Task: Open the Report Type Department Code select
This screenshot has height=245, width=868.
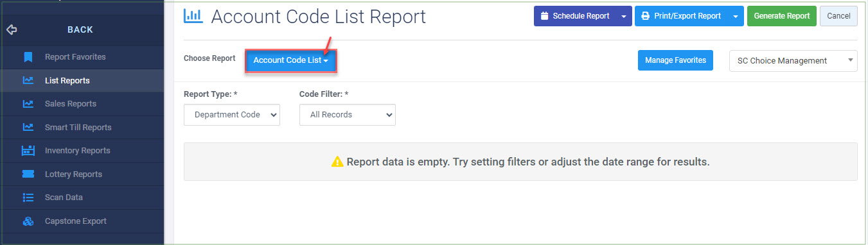Action: pos(232,115)
